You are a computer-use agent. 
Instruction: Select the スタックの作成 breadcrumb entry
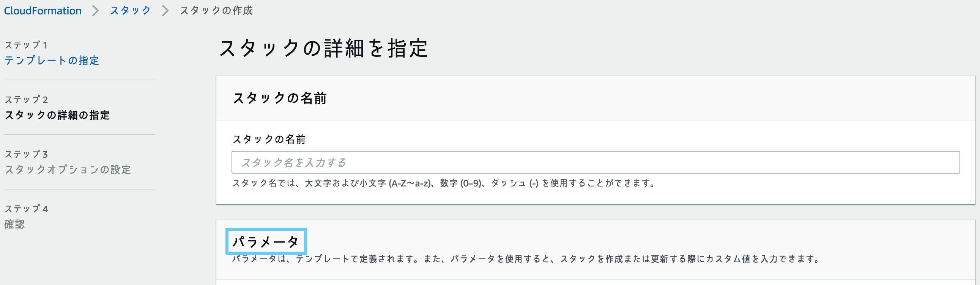pyautogui.click(x=216, y=11)
